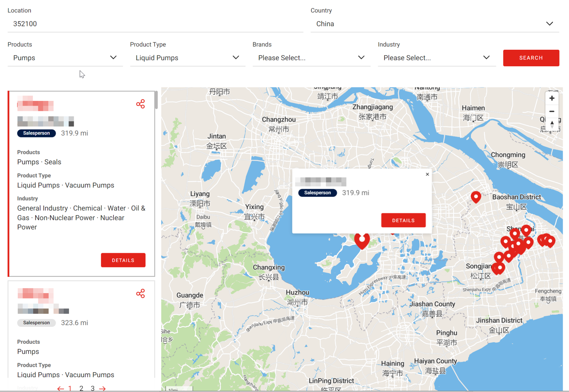Click the share icon on the second result card
Viewport: 569px width, 392px height.
140,293
